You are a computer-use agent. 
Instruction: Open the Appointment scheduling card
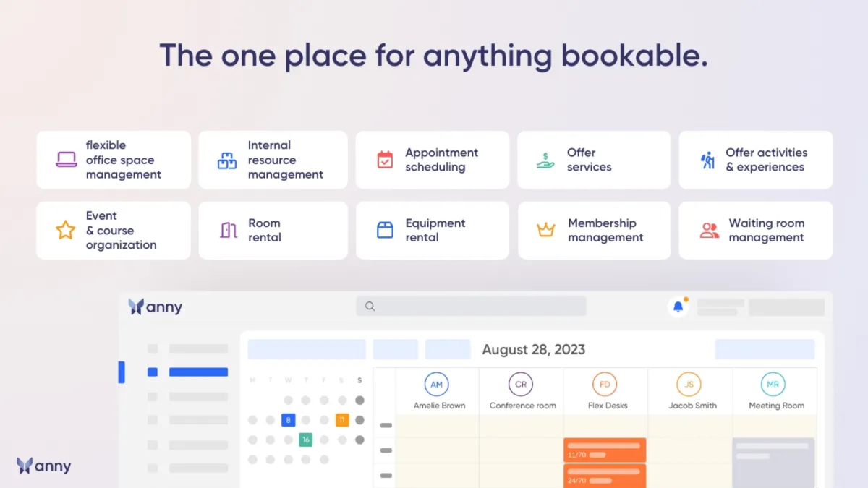(x=432, y=160)
